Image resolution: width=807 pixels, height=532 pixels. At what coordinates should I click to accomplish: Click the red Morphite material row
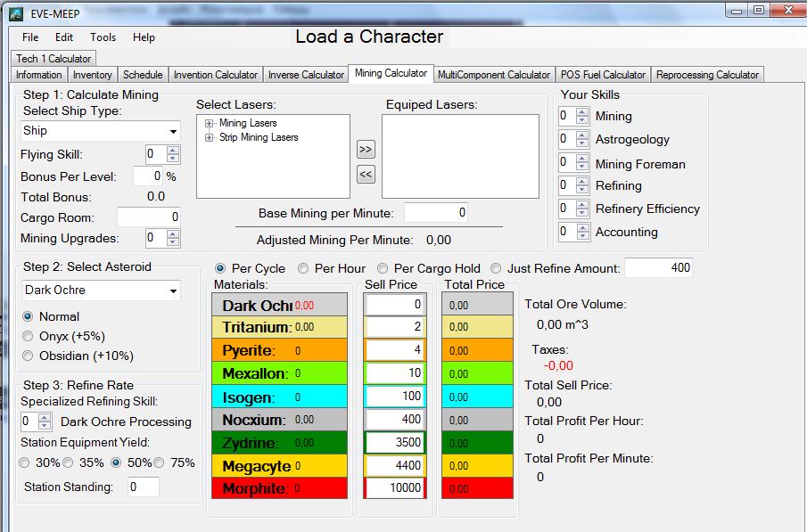[279, 487]
